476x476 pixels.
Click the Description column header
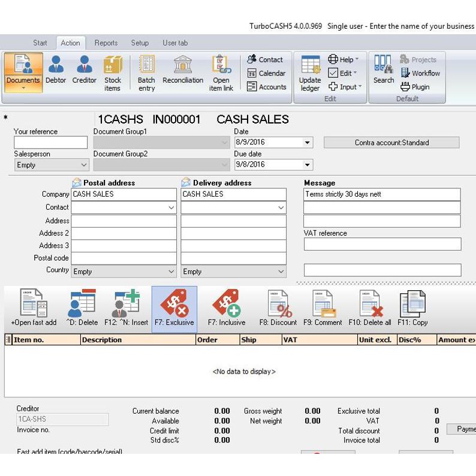137,340
